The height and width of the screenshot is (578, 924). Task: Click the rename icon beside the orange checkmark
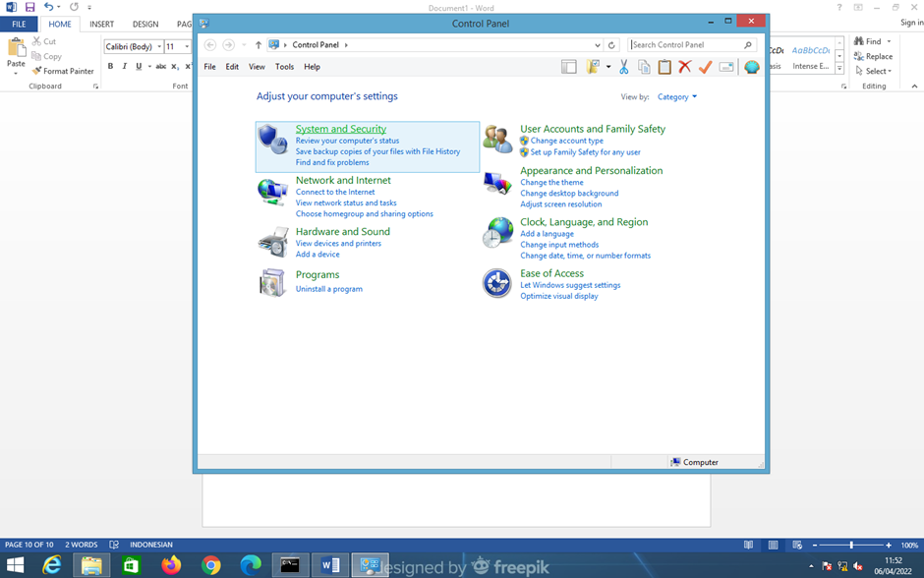pyautogui.click(x=726, y=67)
